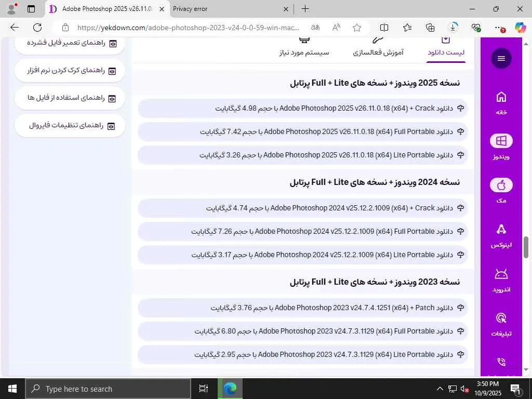Click the translate page icon
Screen dimensions: 532x399
[315, 28]
